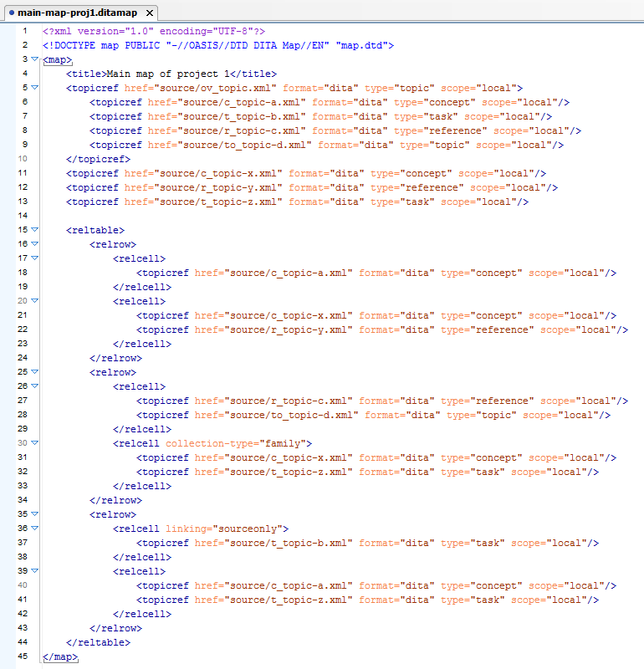Fold the third relrow on line 35
The image size is (644, 669).
point(34,514)
